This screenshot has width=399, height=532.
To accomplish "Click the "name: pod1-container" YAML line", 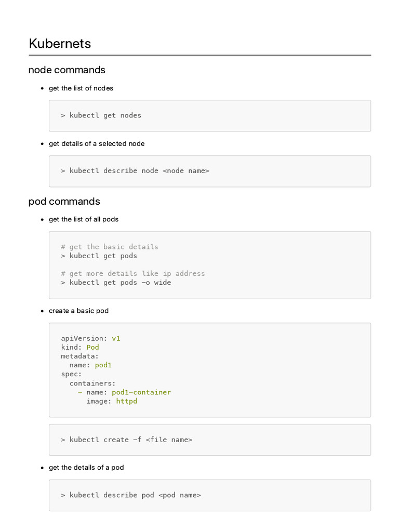I will point(125,392).
